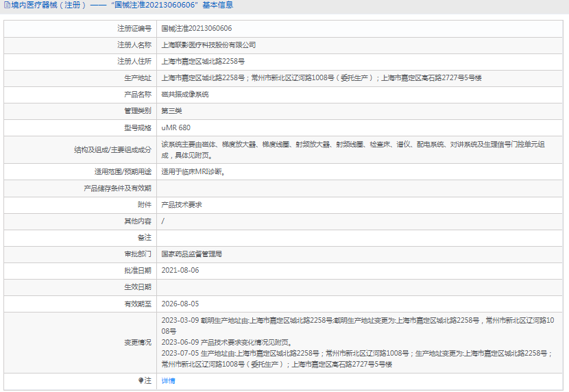Click the document icon beside the page title
Screen dimensions: 569x392
pos(7,5)
